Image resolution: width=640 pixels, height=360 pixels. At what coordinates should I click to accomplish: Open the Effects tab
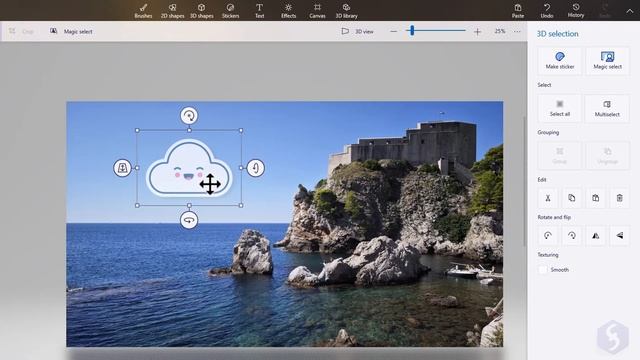coord(288,11)
